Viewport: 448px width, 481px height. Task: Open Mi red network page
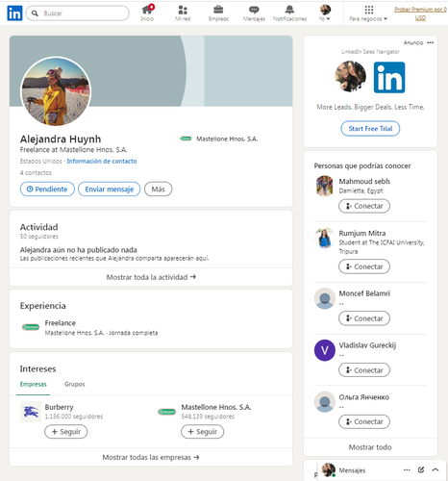click(183, 13)
